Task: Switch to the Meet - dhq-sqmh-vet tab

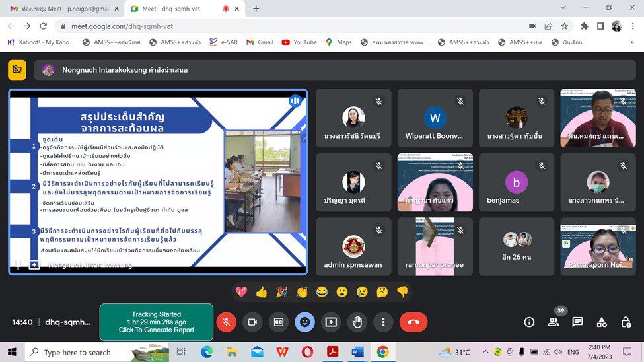Action: [x=184, y=9]
